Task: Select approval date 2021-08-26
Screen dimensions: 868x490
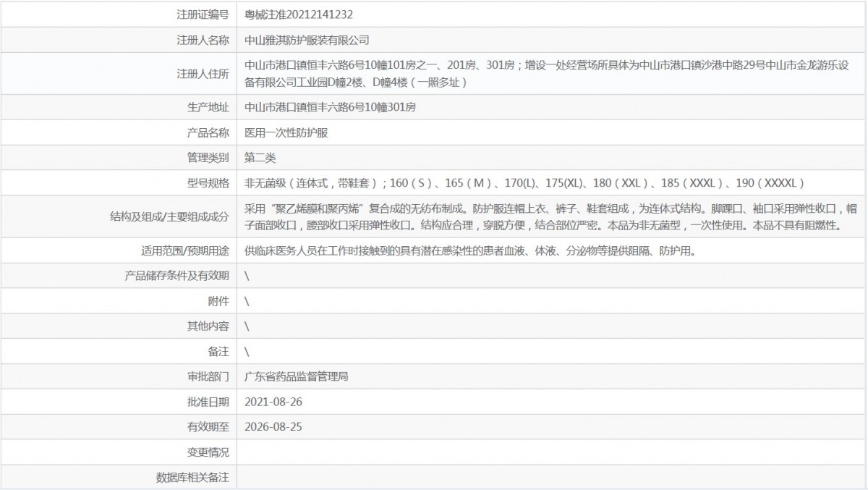Action: [273, 402]
